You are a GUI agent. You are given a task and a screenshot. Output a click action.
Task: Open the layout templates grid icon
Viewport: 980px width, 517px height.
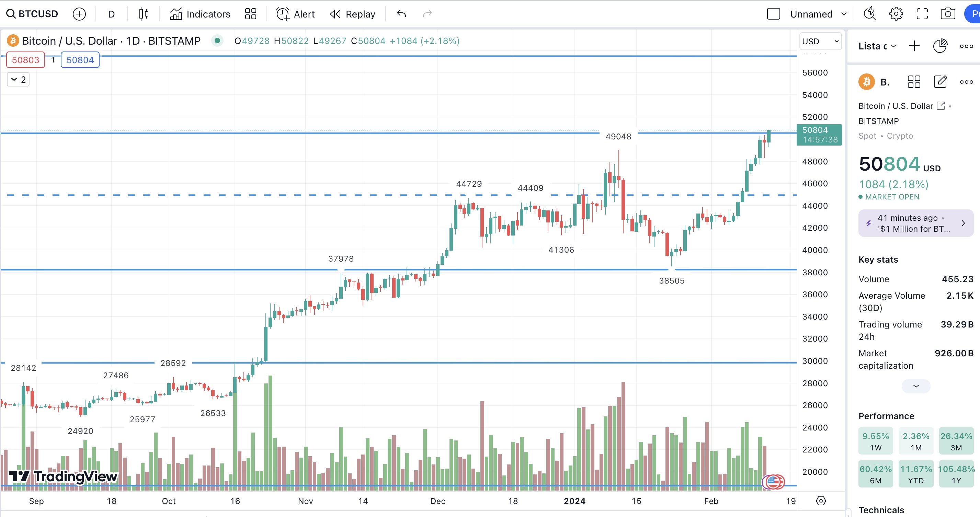tap(250, 14)
